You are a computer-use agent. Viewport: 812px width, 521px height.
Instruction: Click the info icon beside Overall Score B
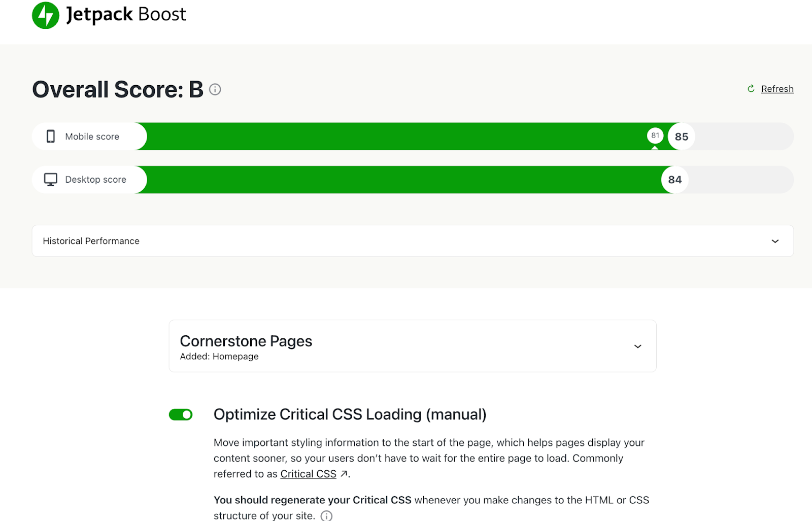coord(215,89)
